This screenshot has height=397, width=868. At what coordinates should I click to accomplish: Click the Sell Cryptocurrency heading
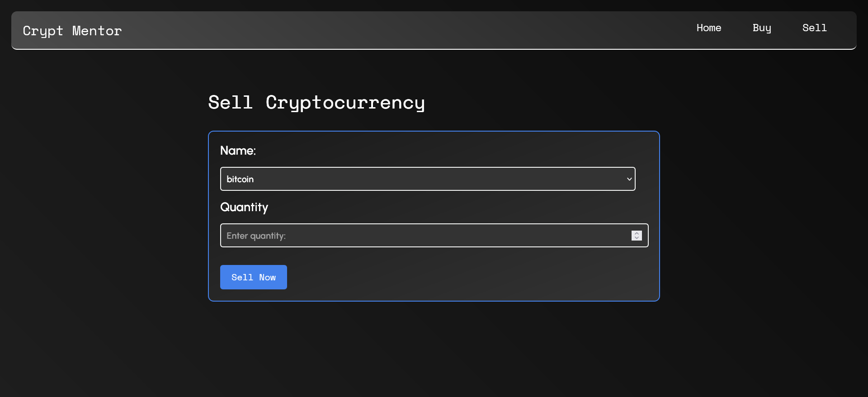(x=316, y=102)
